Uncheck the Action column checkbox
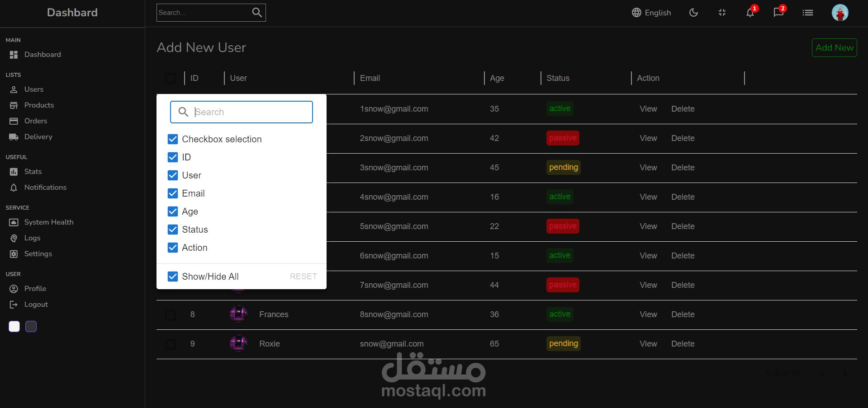 (x=173, y=248)
